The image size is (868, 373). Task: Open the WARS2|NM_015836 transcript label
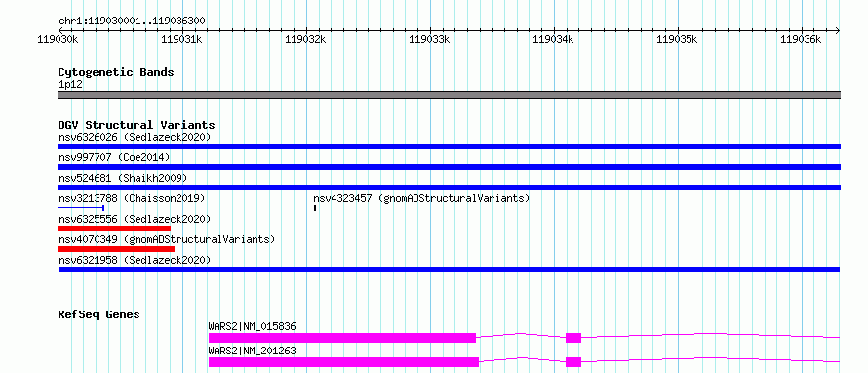252,326
